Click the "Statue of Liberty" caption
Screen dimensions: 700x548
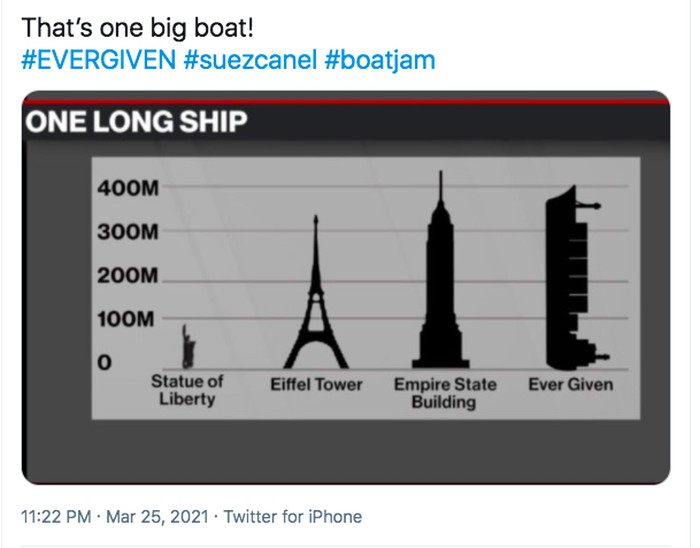[x=187, y=391]
